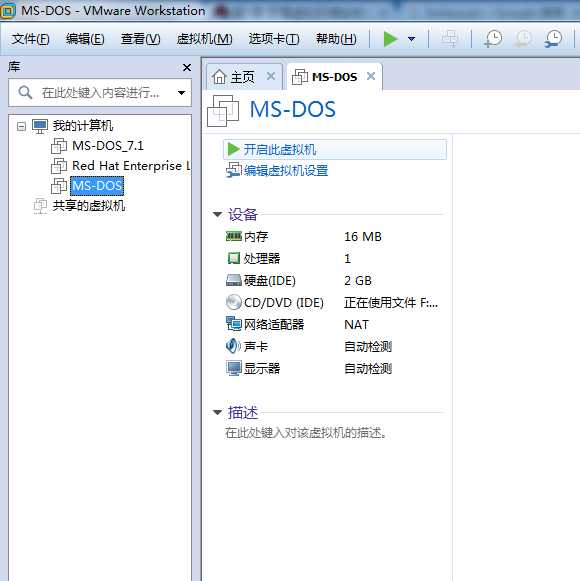The width and height of the screenshot is (580, 581).
Task: Click the shared VMs icon
Action: tap(40, 206)
